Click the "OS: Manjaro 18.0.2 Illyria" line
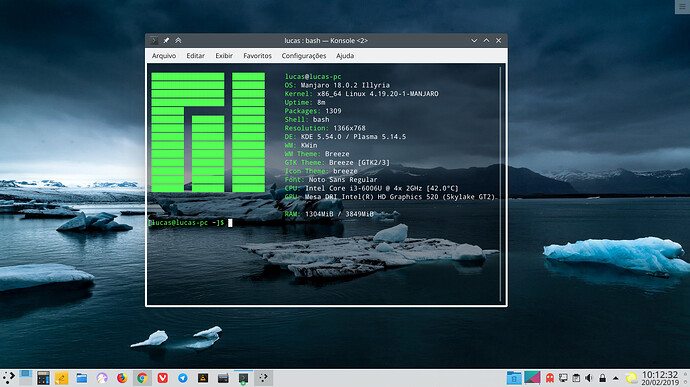690x387 pixels. (x=337, y=85)
